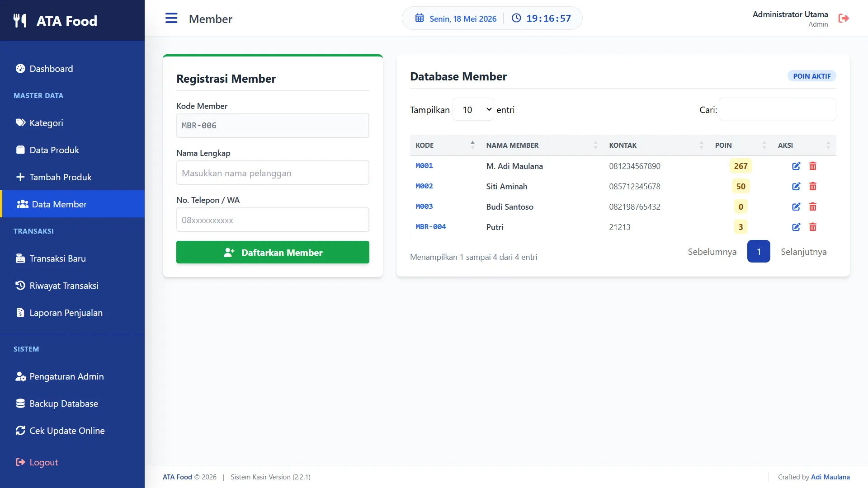Focus the Kode Member field
The image size is (868, 488).
click(x=273, y=126)
